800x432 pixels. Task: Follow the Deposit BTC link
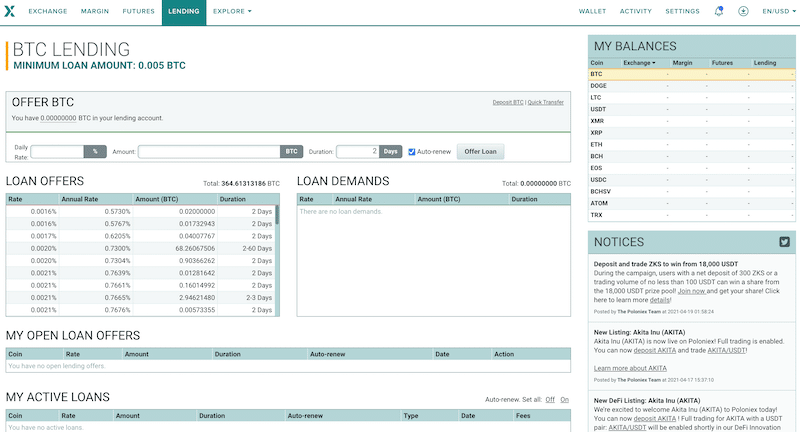pyautogui.click(x=508, y=103)
